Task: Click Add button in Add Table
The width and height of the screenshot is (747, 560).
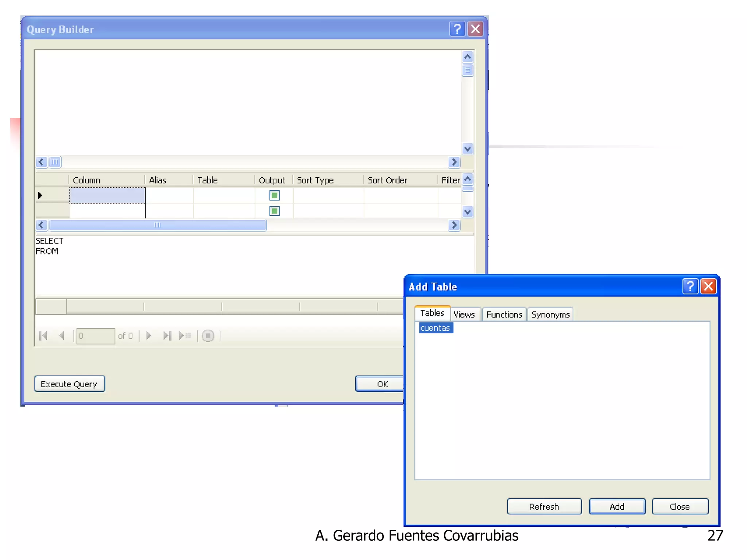Action: (617, 506)
